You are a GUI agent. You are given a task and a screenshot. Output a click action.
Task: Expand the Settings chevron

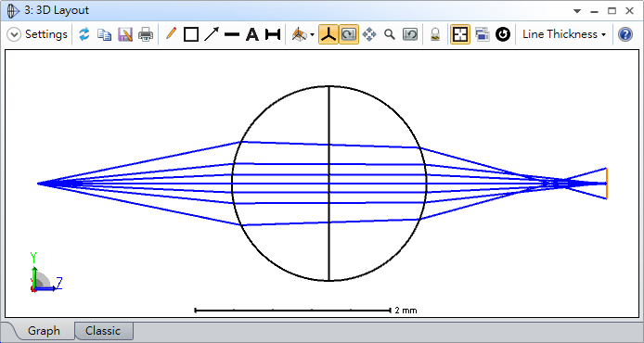[x=14, y=34]
